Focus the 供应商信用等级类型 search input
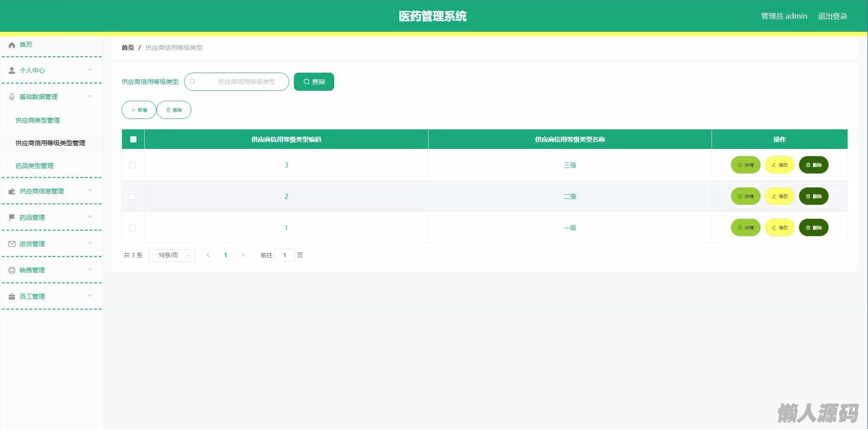 coord(240,82)
